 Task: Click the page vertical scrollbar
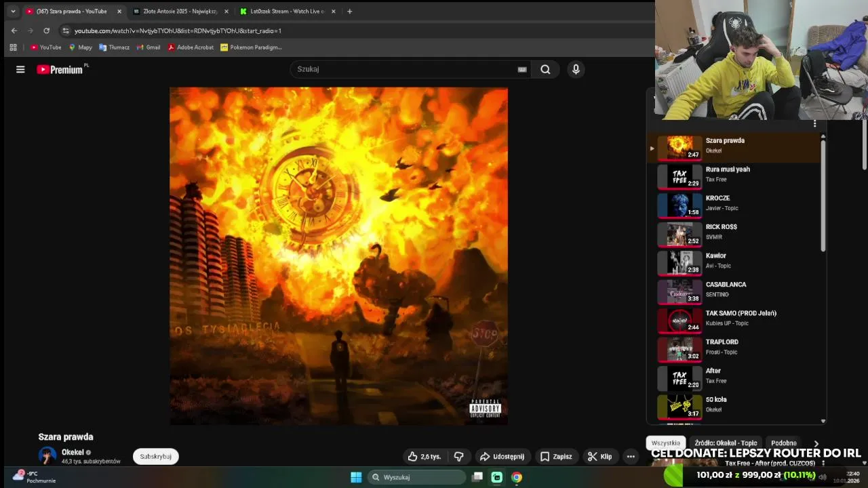[865, 146]
